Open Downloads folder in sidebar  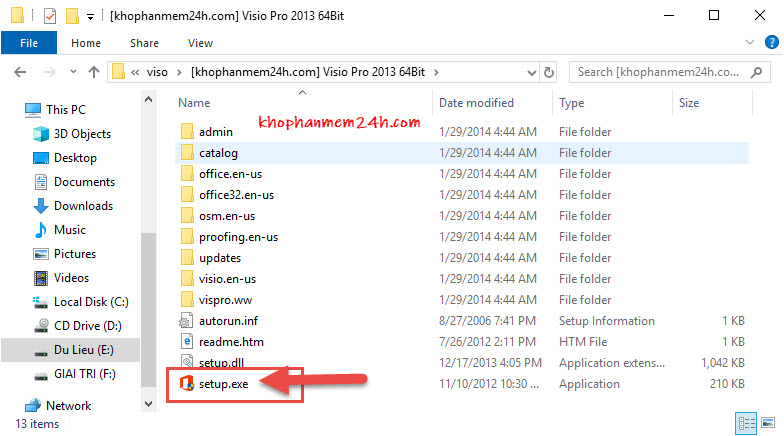[83, 206]
